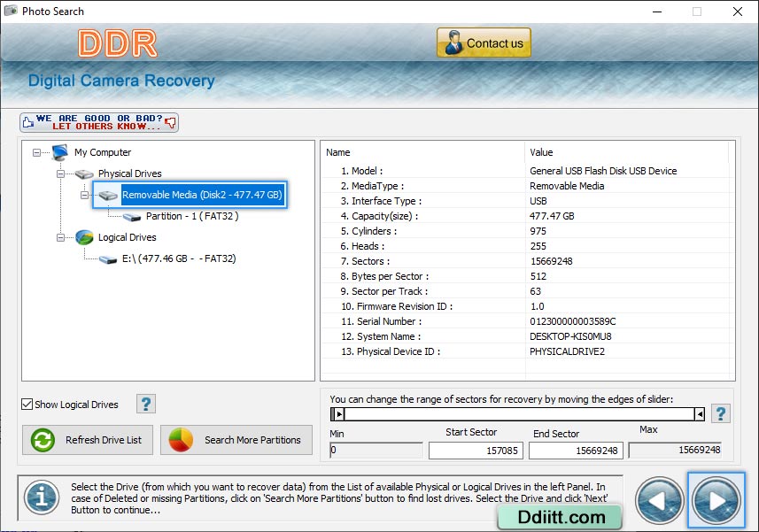Click the Min sector field
The height and width of the screenshot is (532, 759).
(x=376, y=451)
